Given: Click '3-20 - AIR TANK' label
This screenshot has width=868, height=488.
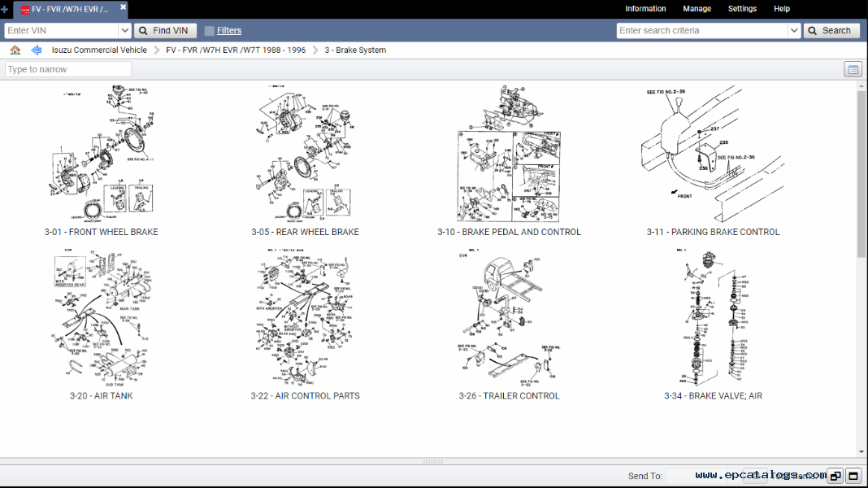Looking at the screenshot, I should (102, 396).
